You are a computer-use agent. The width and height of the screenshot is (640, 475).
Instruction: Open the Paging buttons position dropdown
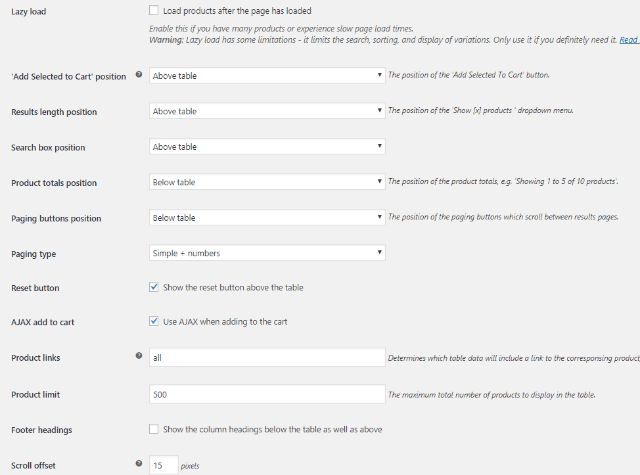pos(267,217)
